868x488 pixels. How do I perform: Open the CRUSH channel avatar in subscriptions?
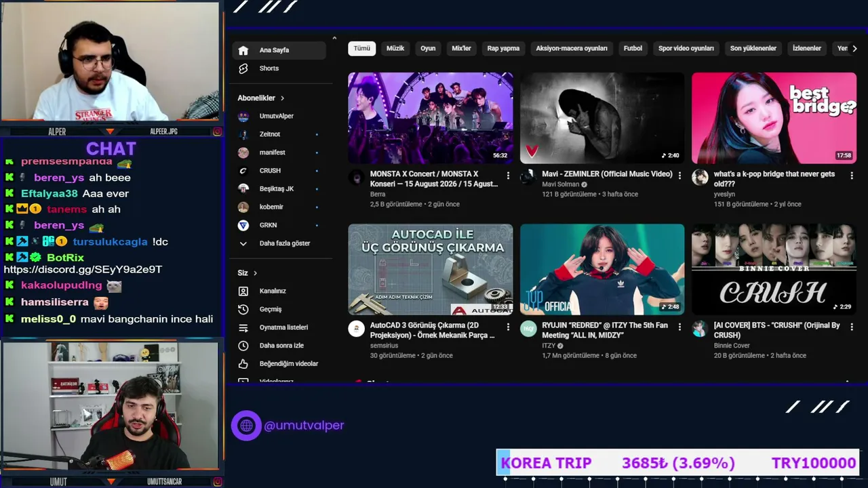click(243, 171)
